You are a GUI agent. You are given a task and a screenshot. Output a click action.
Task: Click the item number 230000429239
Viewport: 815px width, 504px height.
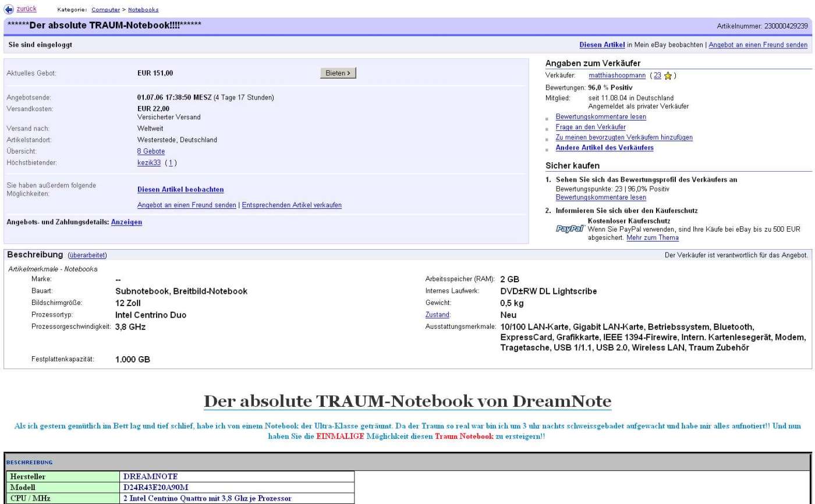785,26
